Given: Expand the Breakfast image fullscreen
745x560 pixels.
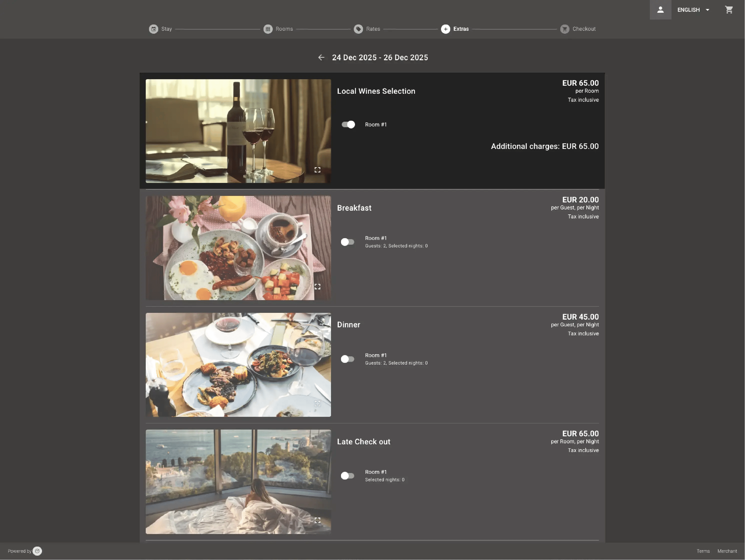Looking at the screenshot, I should coord(317,287).
